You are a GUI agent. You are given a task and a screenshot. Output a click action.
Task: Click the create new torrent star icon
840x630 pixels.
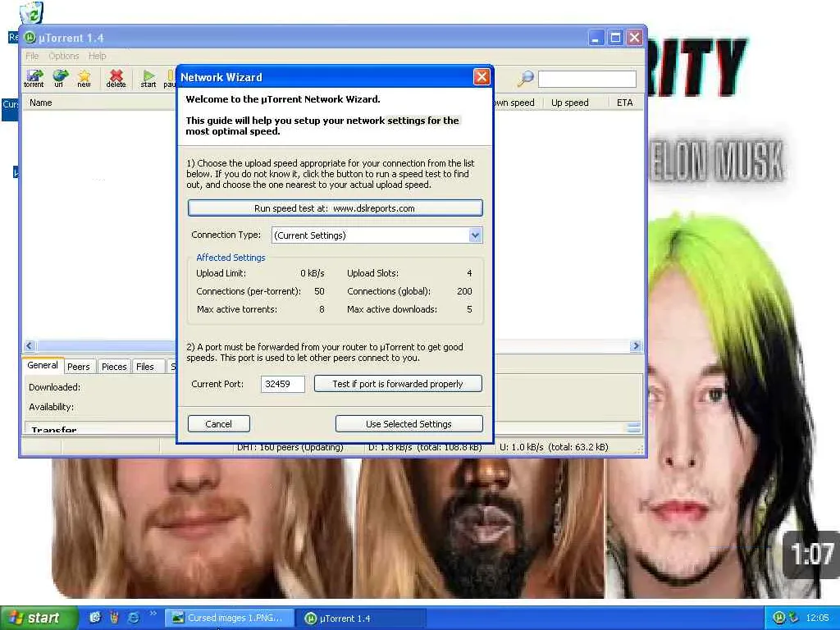pos(84,78)
